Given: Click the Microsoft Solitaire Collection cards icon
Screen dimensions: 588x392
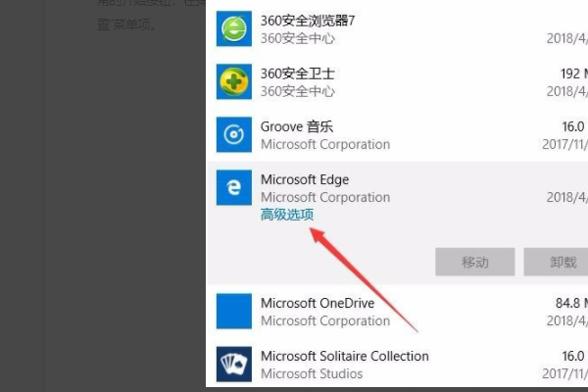Looking at the screenshot, I should pos(234,364).
